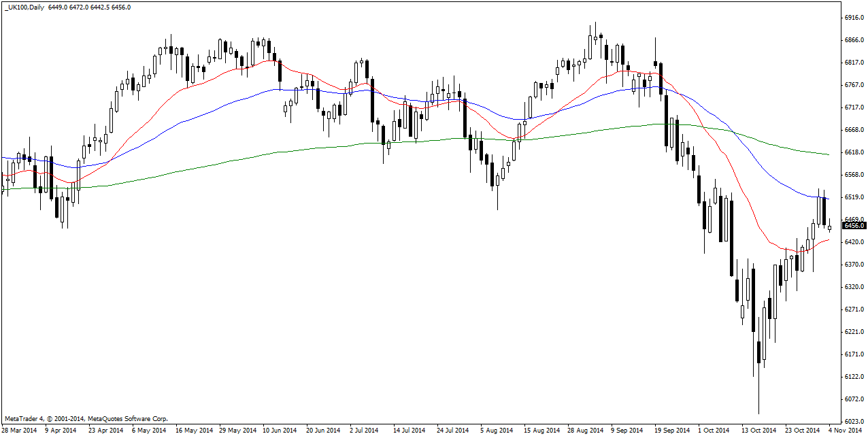This screenshot has height=436, width=868.
Task: Select the 13 Oct 2014 date label
Action: 758,430
